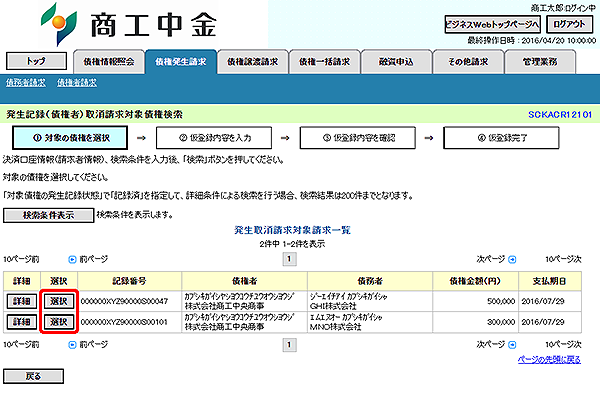Viewport: 600px width, 396px height.
Task: Switch to 管理業務 tab
Action: click(540, 62)
